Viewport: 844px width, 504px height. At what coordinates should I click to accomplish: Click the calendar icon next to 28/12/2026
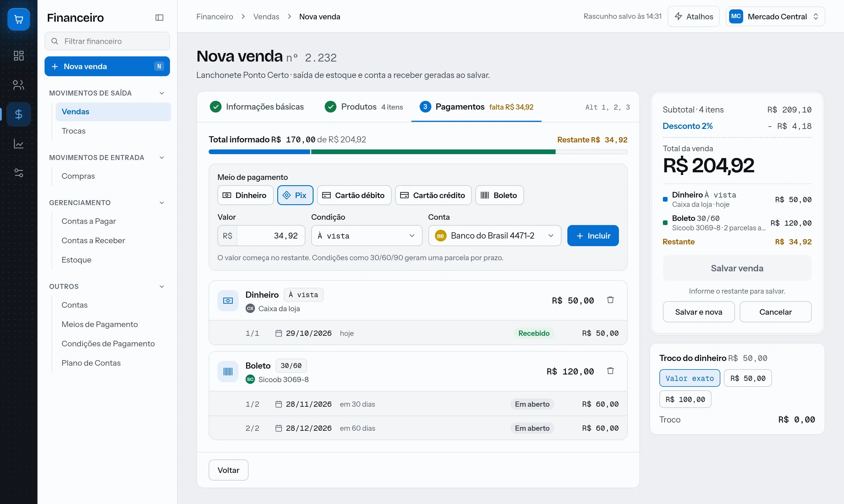278,428
